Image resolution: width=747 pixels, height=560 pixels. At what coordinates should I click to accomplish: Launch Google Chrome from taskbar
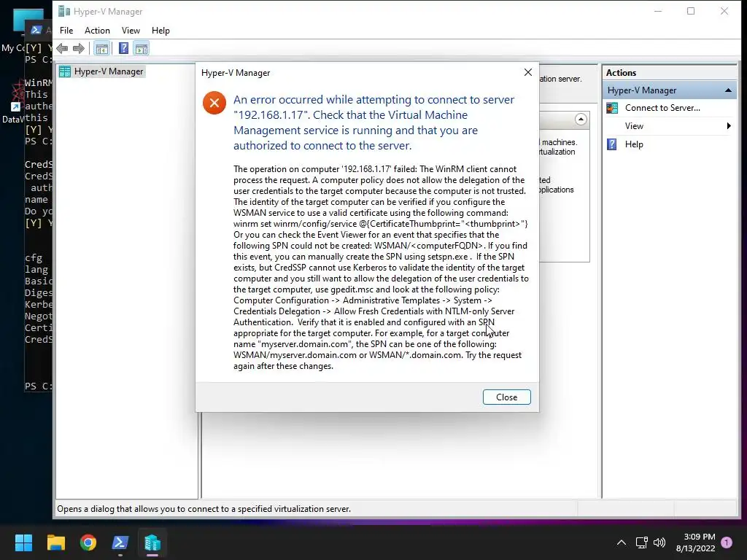click(x=88, y=542)
